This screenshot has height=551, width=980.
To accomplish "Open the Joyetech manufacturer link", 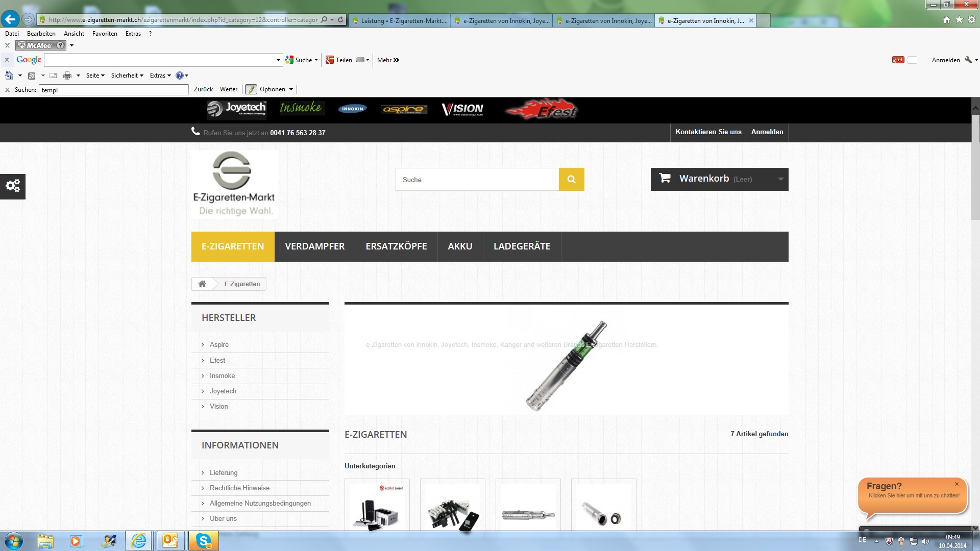I will pos(223,391).
